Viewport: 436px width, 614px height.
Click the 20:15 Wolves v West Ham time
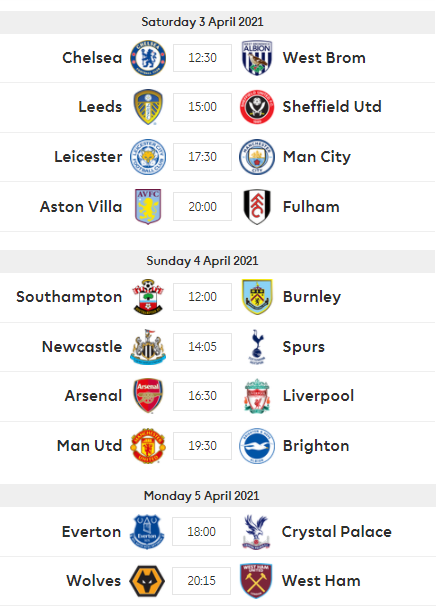pos(201,580)
